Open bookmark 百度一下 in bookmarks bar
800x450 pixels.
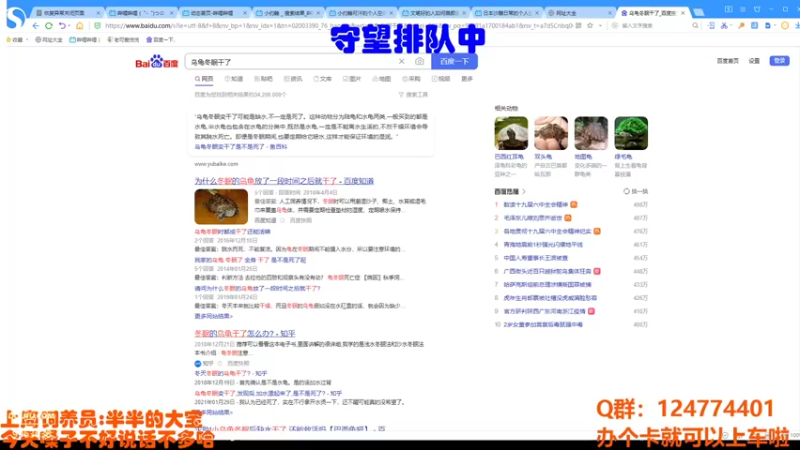click(x=160, y=39)
